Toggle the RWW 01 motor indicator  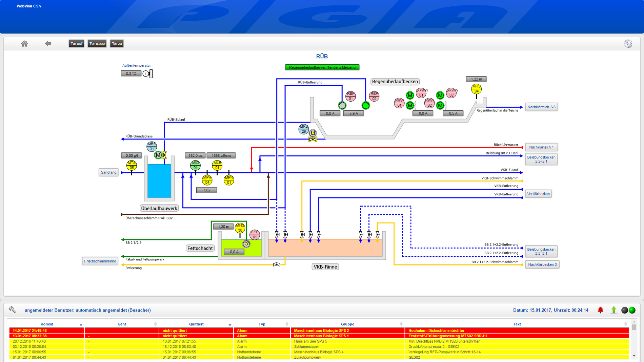coord(410,105)
